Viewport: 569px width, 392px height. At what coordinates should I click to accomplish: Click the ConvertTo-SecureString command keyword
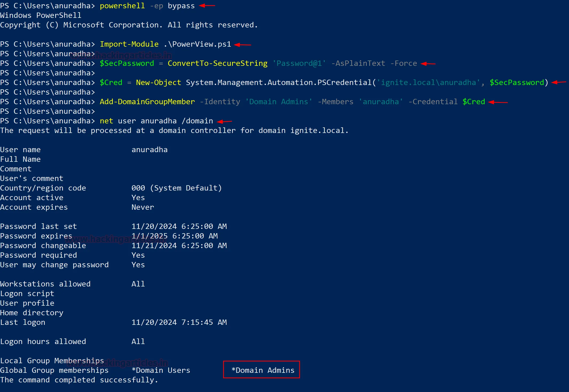[x=217, y=63]
